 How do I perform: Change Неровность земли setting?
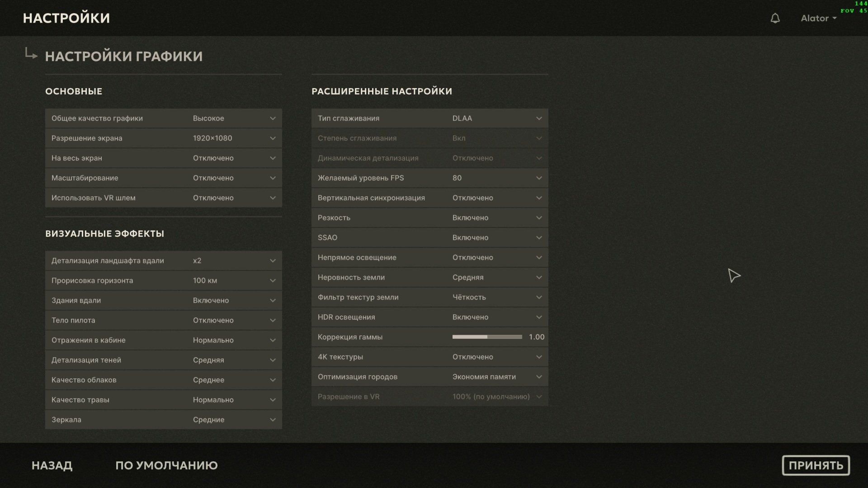tap(430, 277)
